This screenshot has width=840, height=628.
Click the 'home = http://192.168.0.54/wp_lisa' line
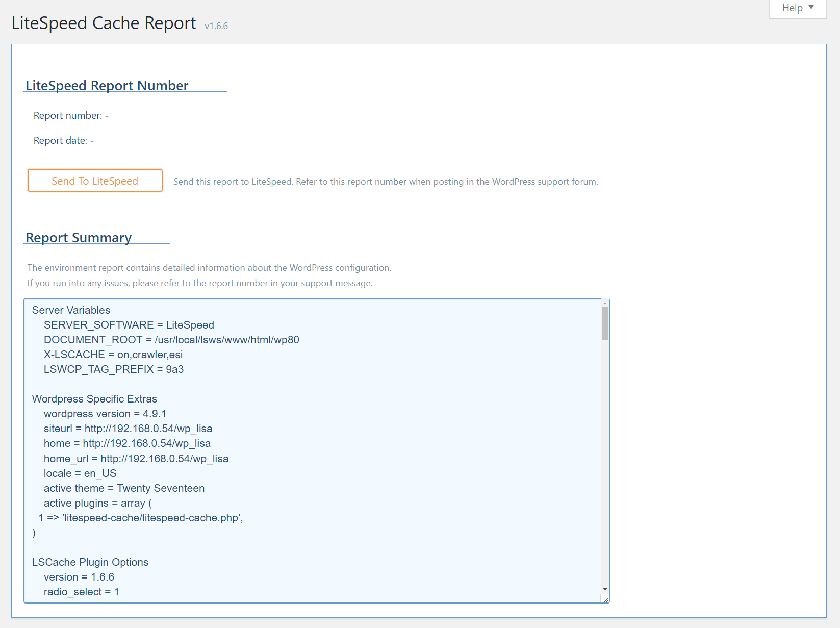pyautogui.click(x=128, y=443)
